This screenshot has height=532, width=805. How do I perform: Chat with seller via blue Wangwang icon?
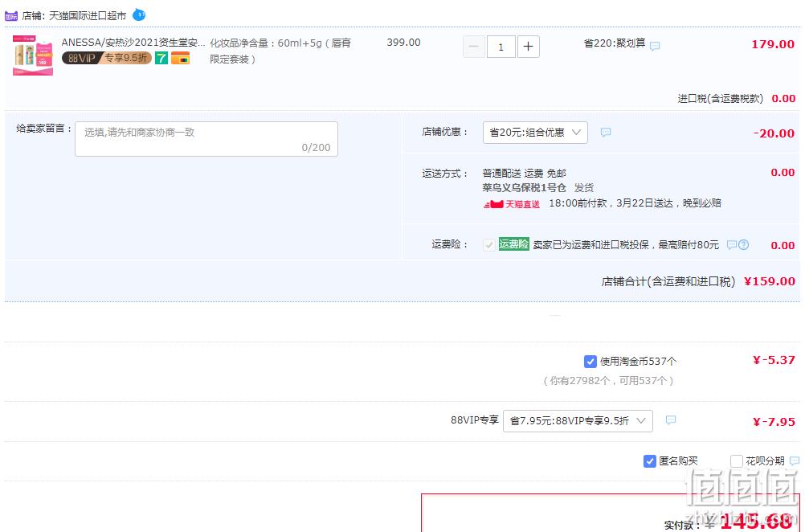(139, 15)
